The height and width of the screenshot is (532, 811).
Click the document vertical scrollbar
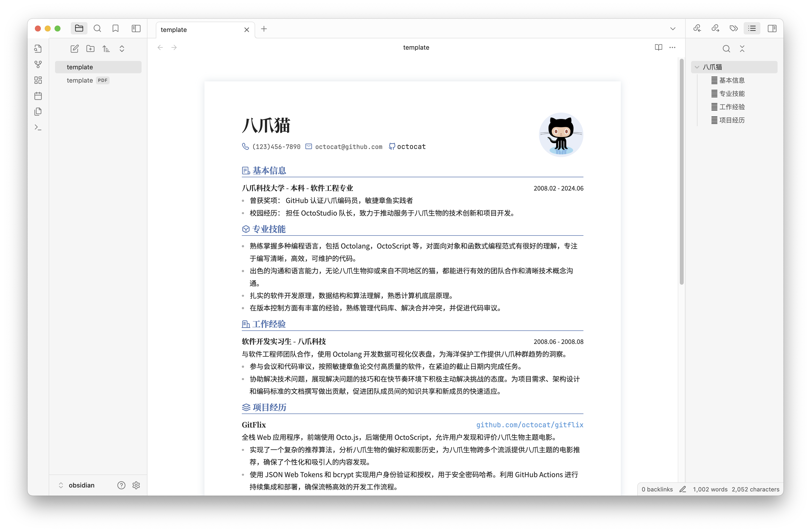pyautogui.click(x=681, y=170)
